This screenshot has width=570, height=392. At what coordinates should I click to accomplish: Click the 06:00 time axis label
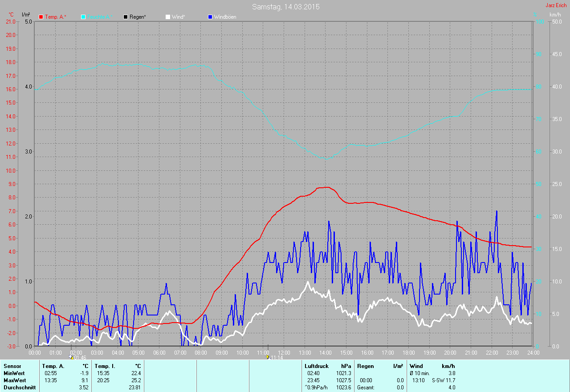tap(159, 352)
